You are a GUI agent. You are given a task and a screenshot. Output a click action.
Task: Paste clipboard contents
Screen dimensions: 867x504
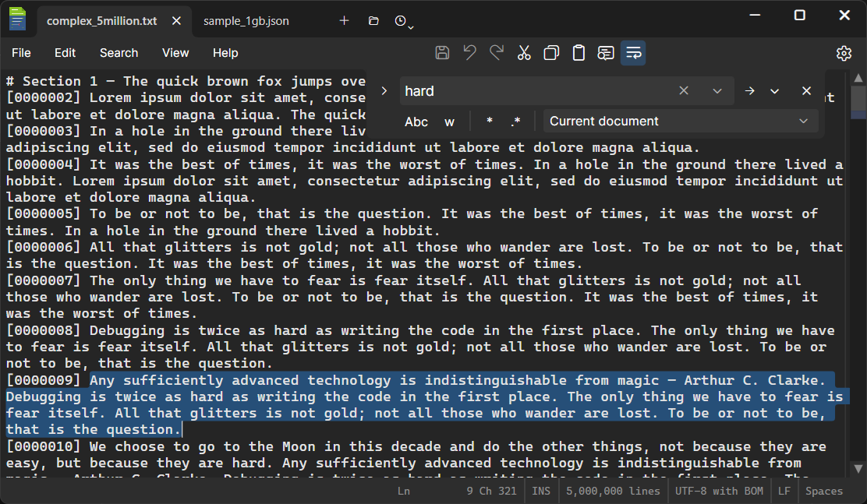(578, 52)
